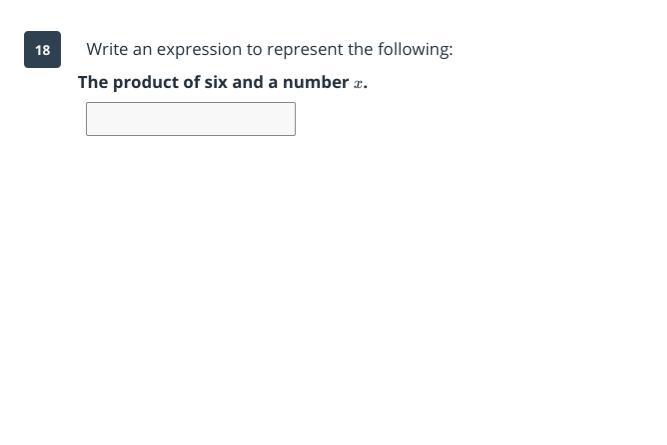Click the word "an" before "expression"
This screenshot has width=667, height=445.
(x=143, y=49)
